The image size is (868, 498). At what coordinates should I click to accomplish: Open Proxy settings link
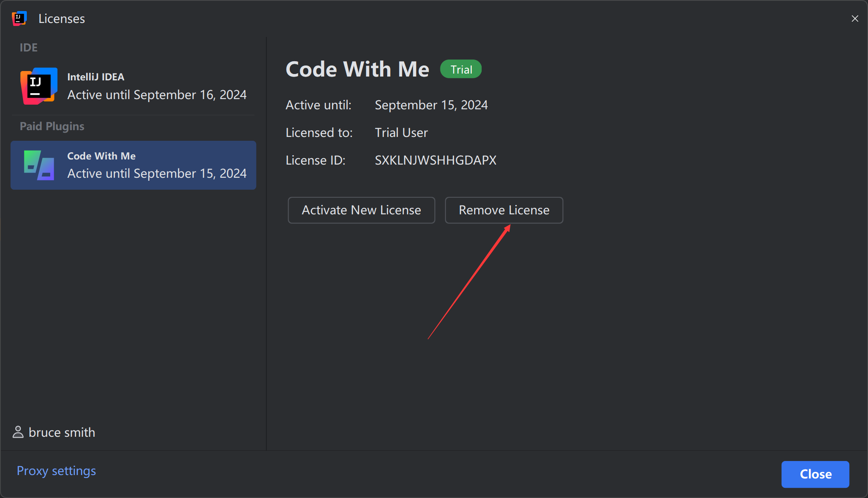[56, 471]
